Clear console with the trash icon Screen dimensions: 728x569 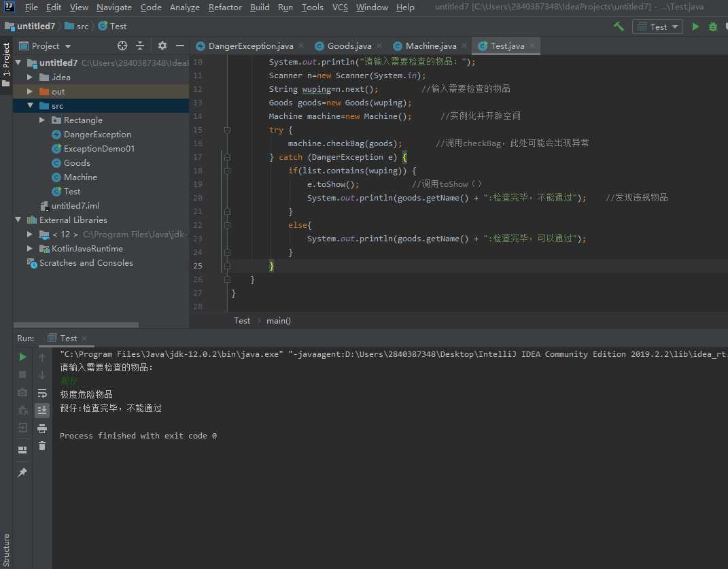click(42, 446)
